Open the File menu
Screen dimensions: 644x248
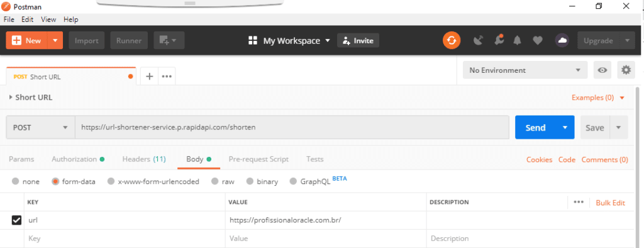tap(9, 19)
